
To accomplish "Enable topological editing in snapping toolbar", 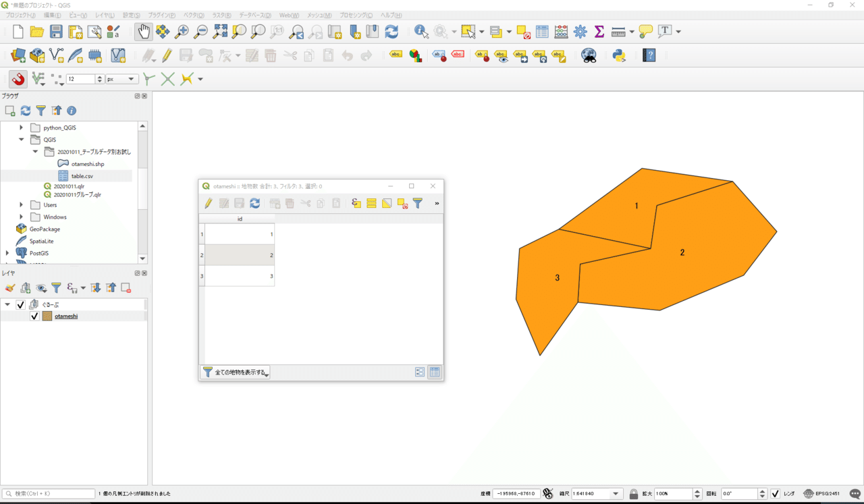I will click(x=149, y=79).
